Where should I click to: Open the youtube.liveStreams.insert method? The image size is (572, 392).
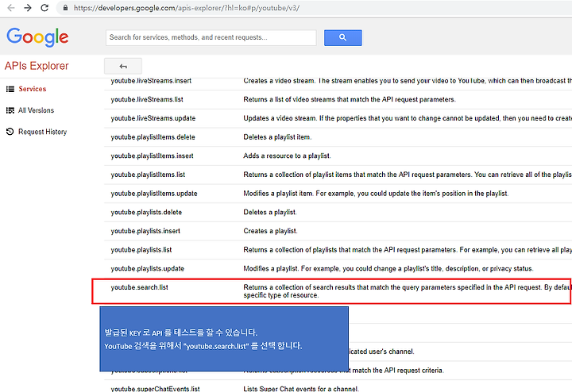click(x=151, y=81)
